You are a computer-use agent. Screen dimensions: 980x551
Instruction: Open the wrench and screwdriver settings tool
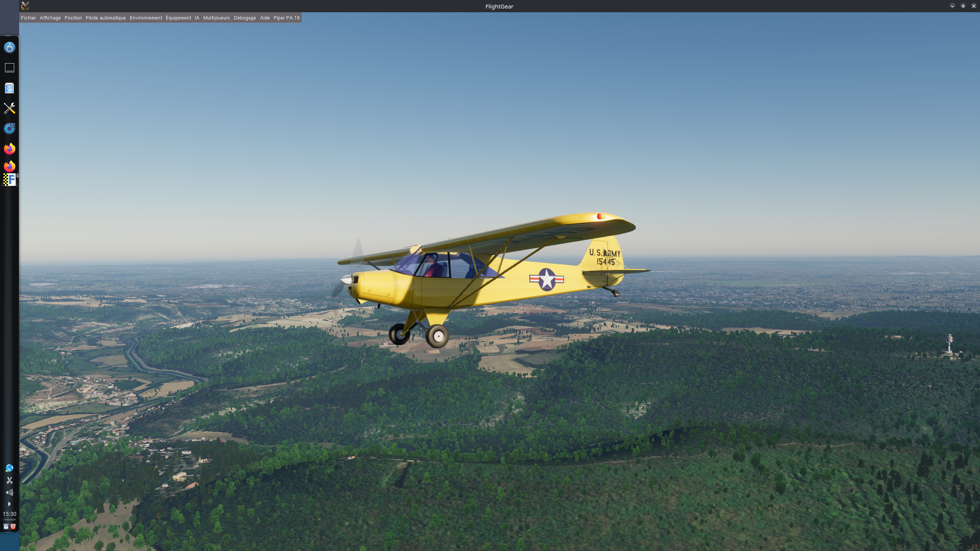click(x=9, y=108)
